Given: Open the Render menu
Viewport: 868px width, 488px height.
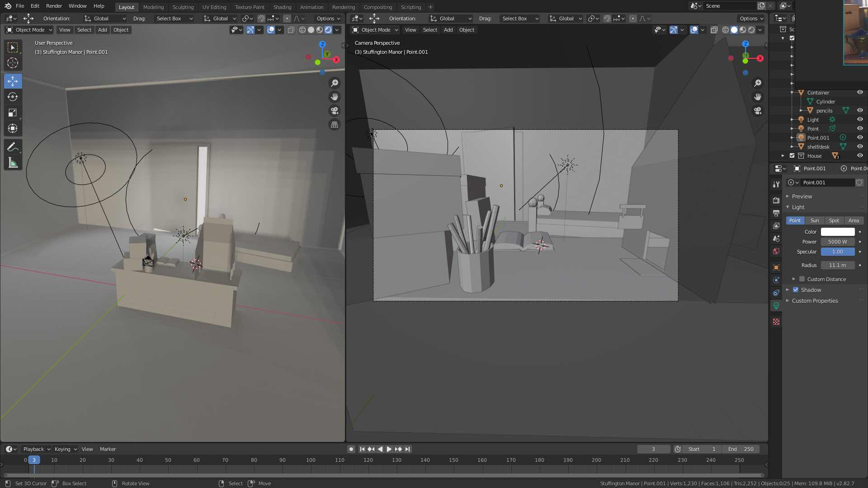Looking at the screenshot, I should tap(54, 6).
